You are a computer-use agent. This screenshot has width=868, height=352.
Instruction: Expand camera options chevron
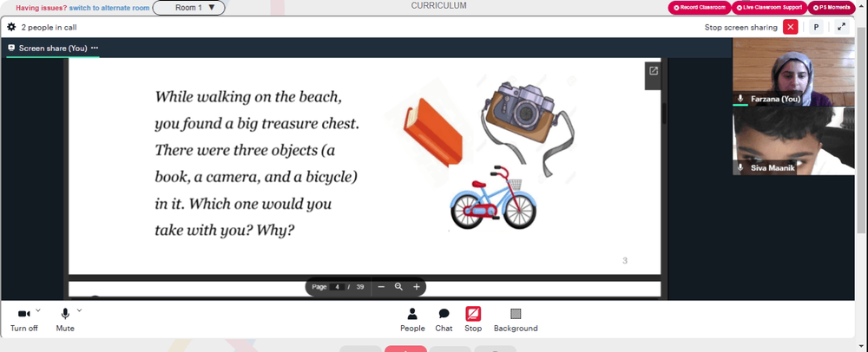[x=37, y=310]
